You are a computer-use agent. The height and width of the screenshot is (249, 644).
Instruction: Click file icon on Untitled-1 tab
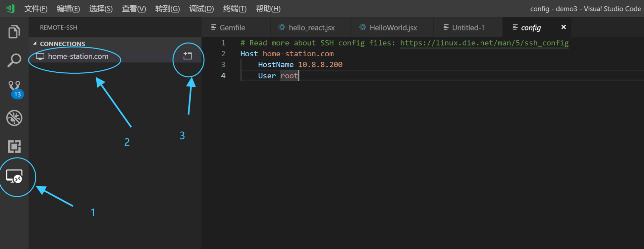click(x=446, y=27)
